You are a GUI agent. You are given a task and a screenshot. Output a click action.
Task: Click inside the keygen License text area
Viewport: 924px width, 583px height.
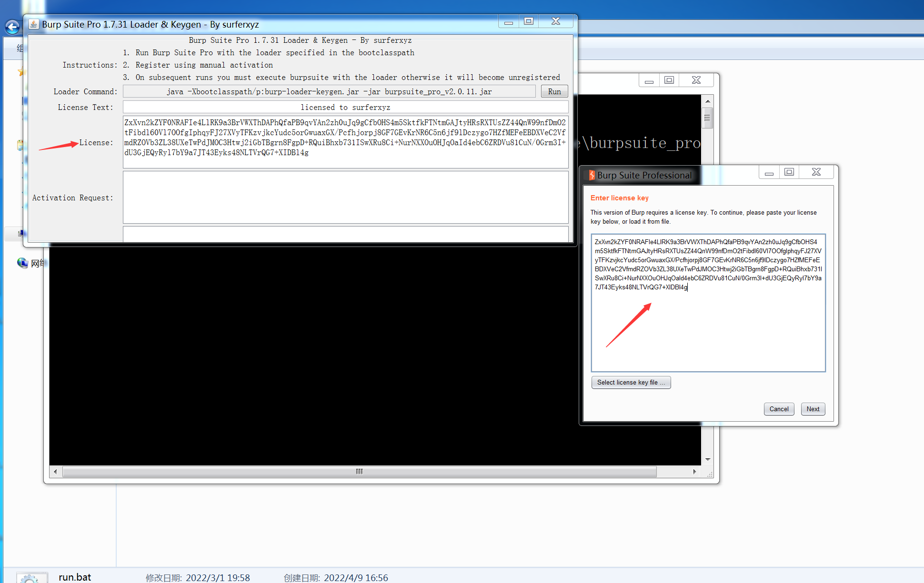click(345, 142)
